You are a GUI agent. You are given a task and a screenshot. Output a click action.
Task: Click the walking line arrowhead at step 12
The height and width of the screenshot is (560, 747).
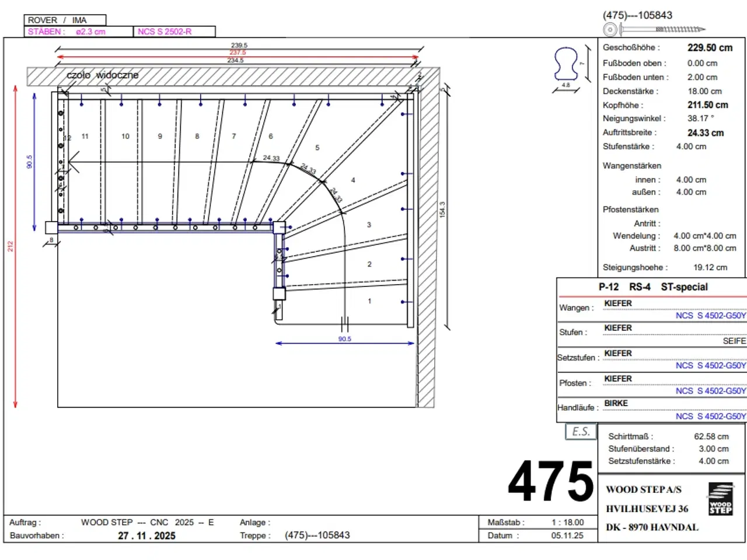click(72, 162)
